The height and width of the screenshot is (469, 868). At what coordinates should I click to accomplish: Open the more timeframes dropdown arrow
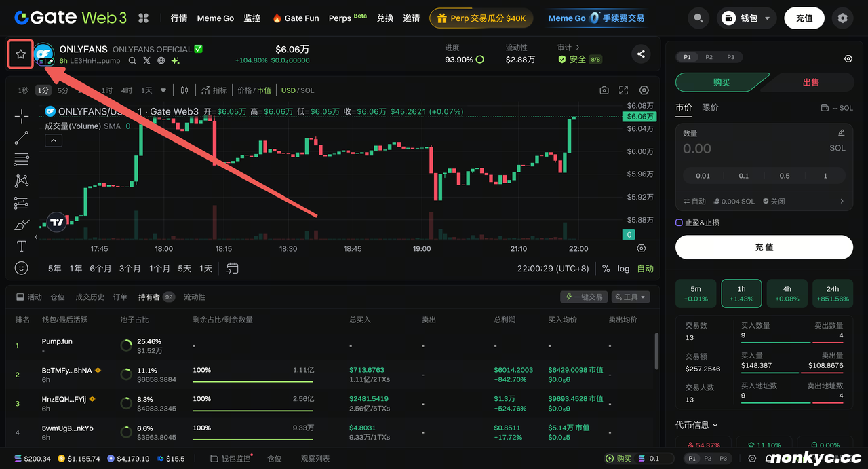(x=163, y=90)
